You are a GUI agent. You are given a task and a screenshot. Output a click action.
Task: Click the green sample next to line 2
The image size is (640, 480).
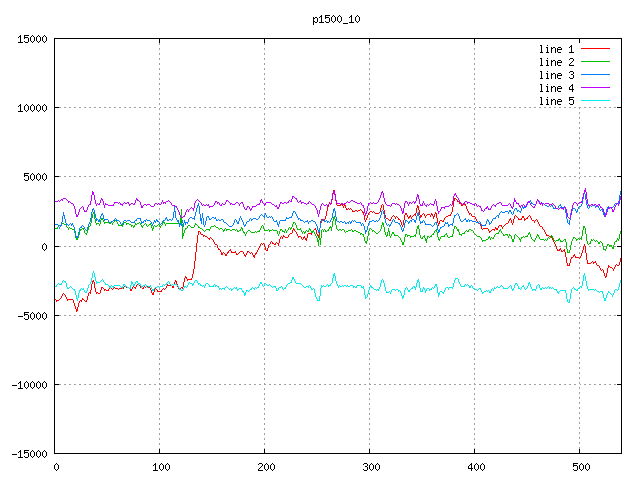[x=595, y=62]
